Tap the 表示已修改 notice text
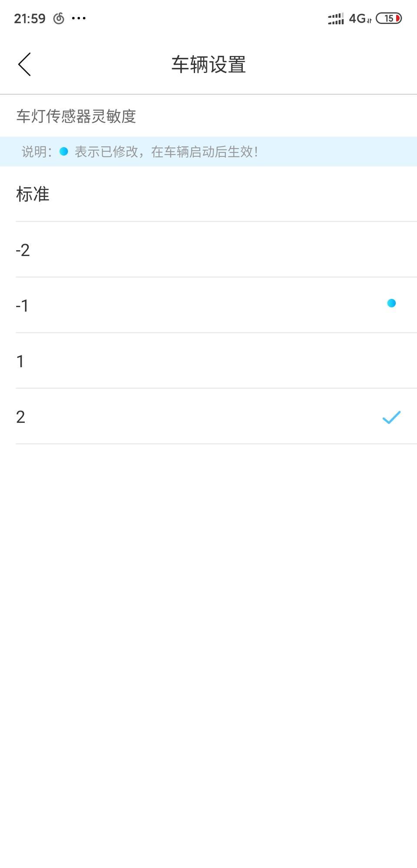This screenshot has width=417, height=868. (166, 152)
